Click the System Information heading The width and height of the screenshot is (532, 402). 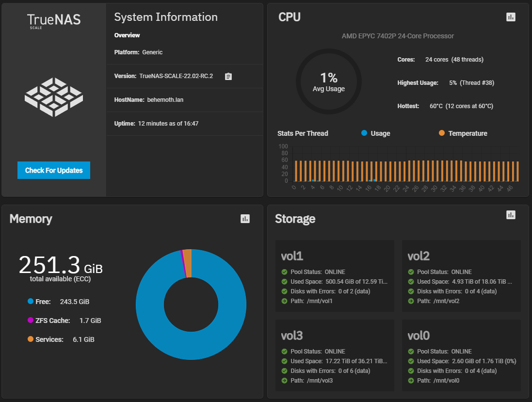(165, 17)
